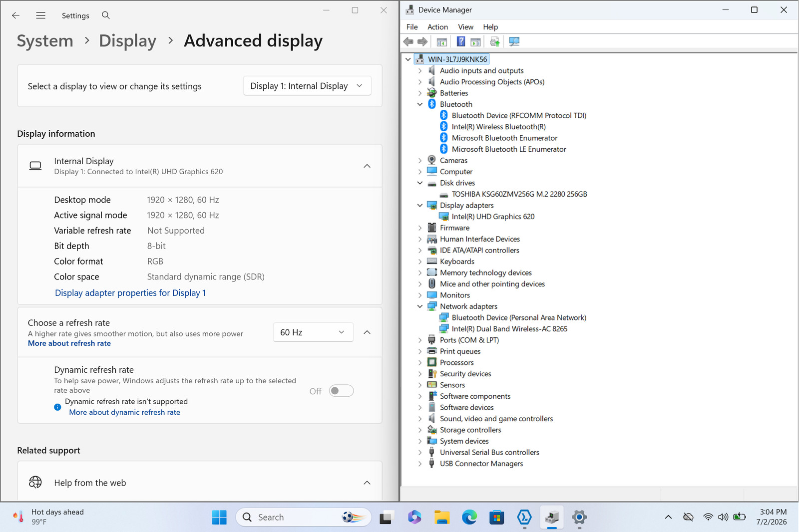This screenshot has width=799, height=532.
Task: Open Display adapter properties for Display 1
Action: (130, 293)
